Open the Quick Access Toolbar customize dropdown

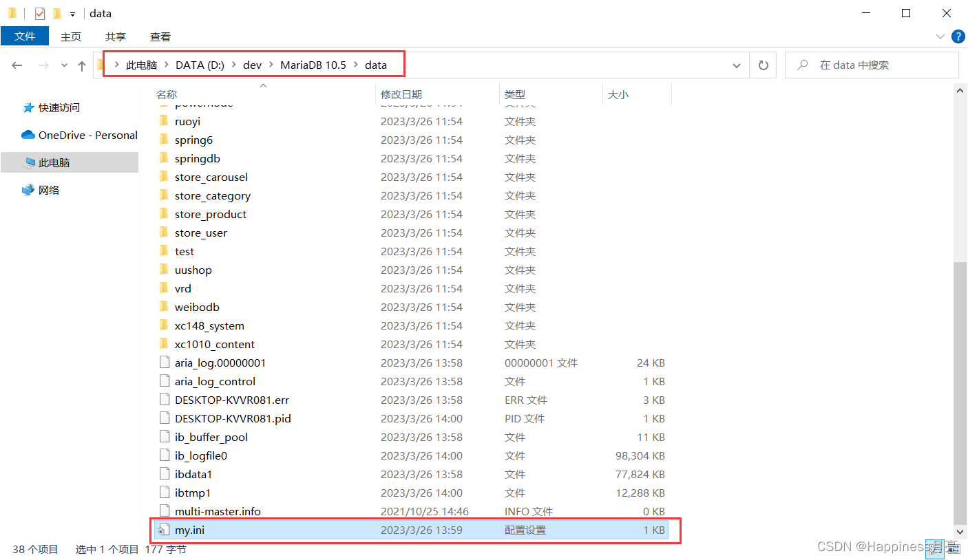72,12
